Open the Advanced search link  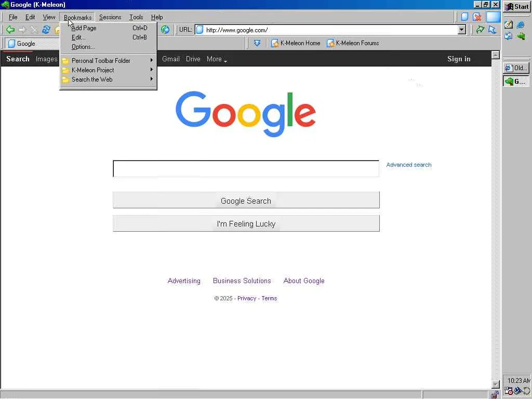(409, 165)
